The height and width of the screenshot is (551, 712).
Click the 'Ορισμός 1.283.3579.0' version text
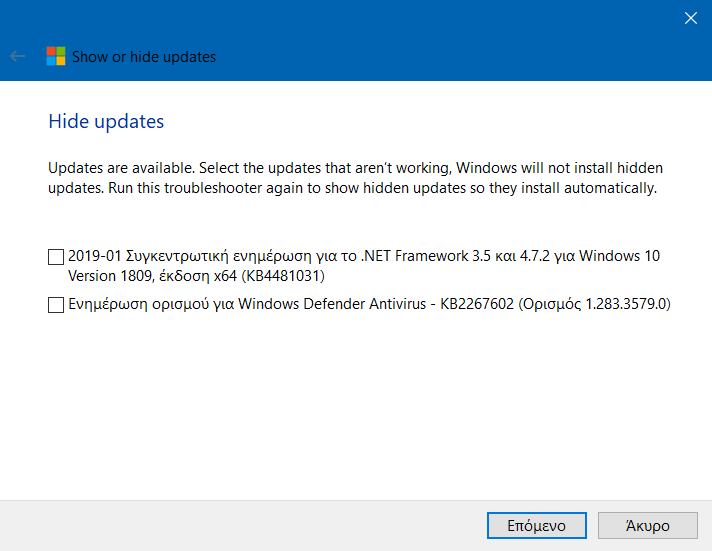click(594, 304)
